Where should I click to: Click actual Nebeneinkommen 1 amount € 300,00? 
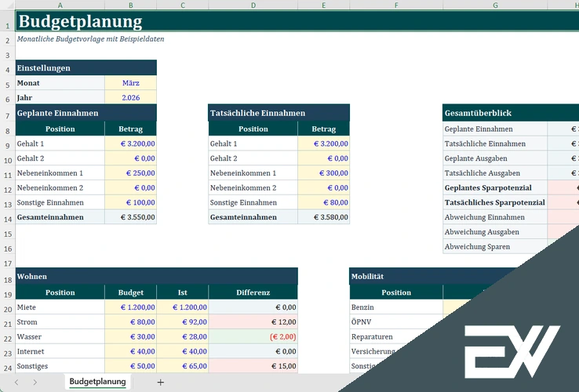click(x=323, y=173)
